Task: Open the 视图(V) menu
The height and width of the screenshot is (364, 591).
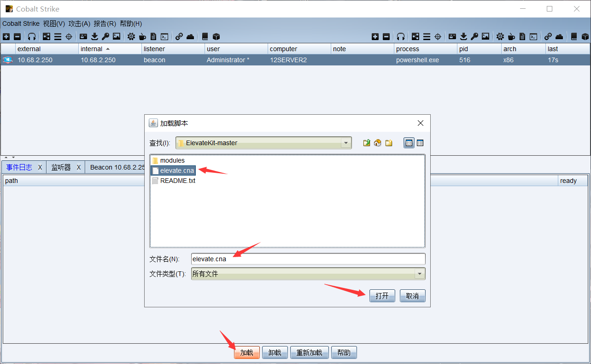Action: [x=54, y=23]
